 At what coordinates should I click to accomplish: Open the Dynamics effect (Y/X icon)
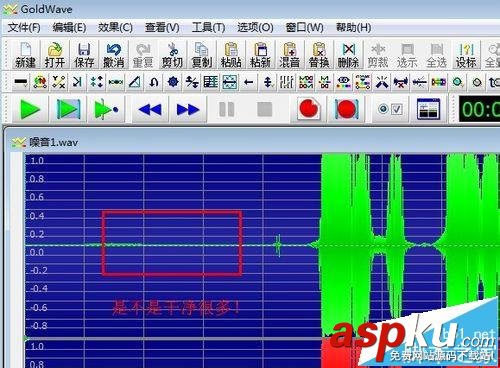(59, 82)
